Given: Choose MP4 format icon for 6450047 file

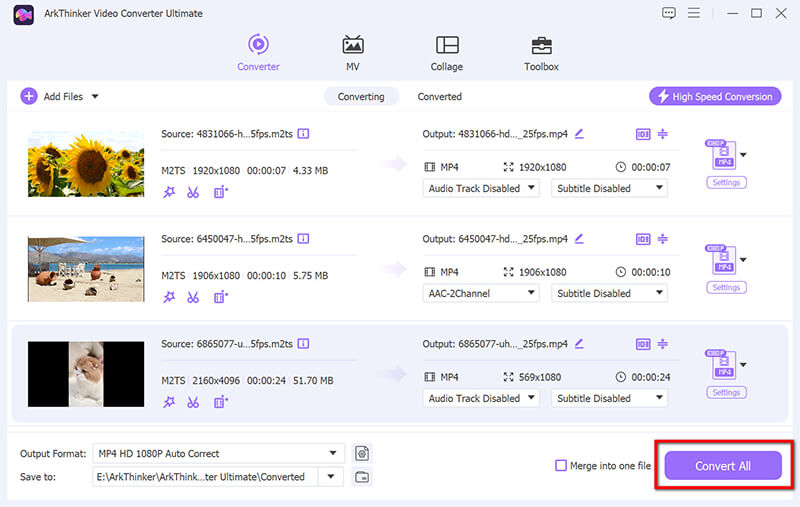Looking at the screenshot, I should [x=721, y=259].
